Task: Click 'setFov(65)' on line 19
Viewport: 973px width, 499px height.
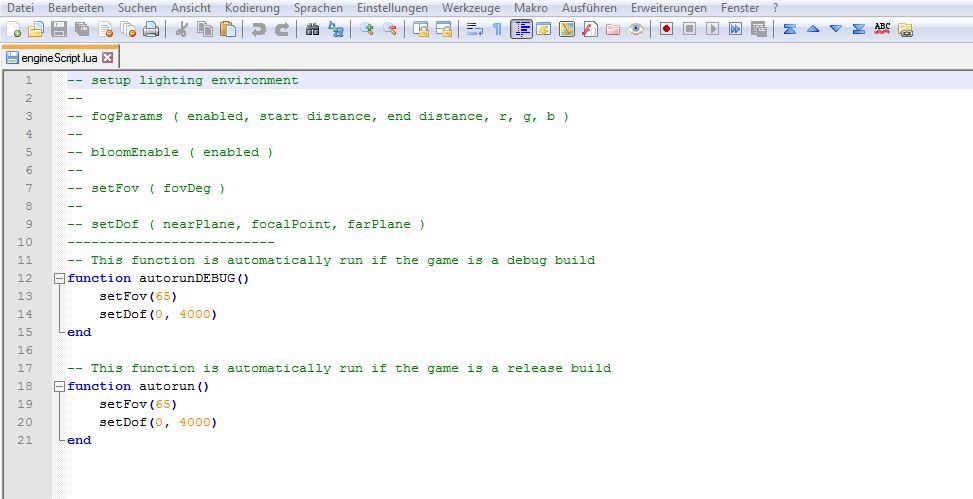Action: click(138, 404)
